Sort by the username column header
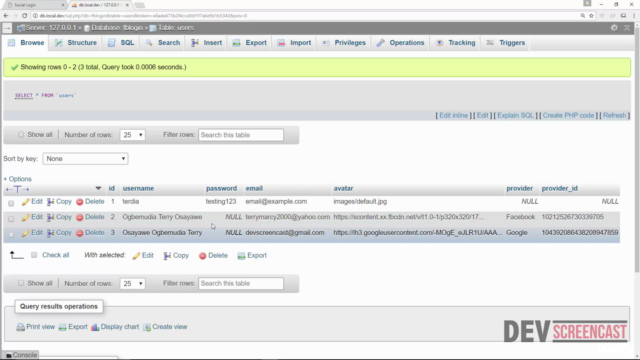 pos(138,189)
